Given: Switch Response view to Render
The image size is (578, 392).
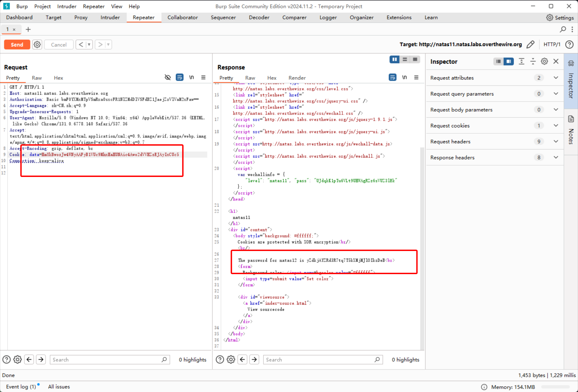Looking at the screenshot, I should [x=297, y=78].
